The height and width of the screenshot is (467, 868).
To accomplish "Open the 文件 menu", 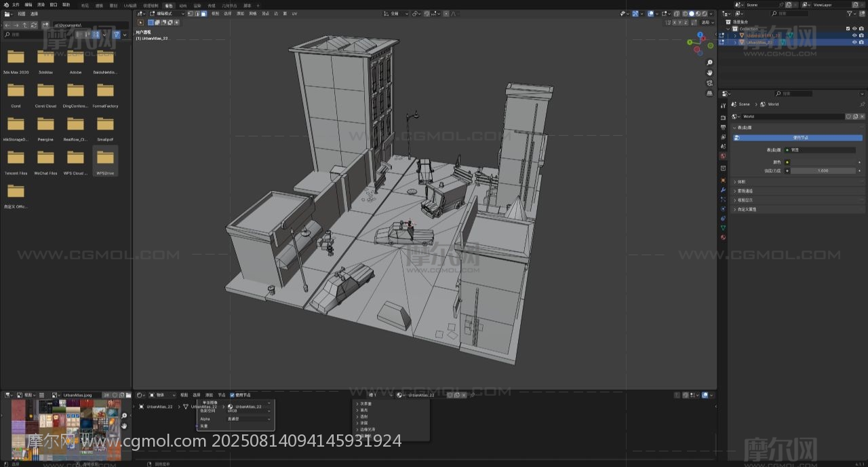I will coord(16,5).
